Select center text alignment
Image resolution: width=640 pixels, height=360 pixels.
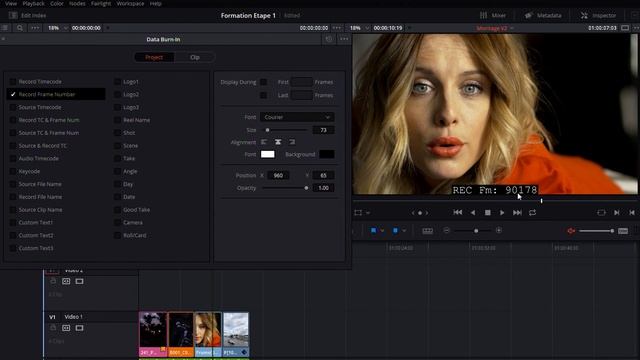click(278, 142)
